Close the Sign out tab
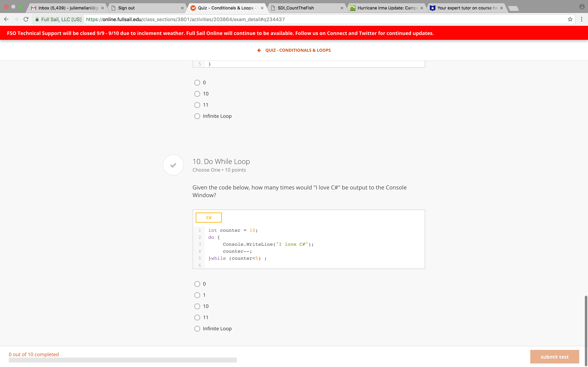588x367 pixels. click(x=182, y=8)
